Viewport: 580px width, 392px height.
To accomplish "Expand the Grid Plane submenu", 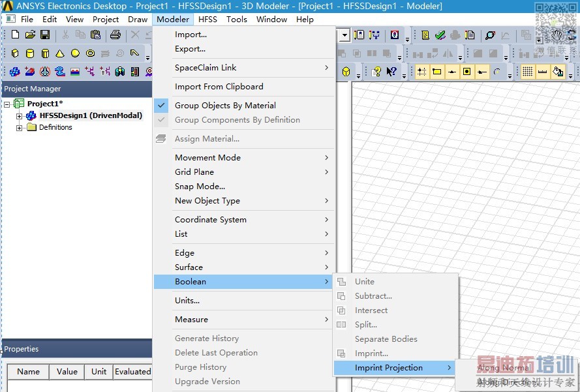I will (244, 172).
